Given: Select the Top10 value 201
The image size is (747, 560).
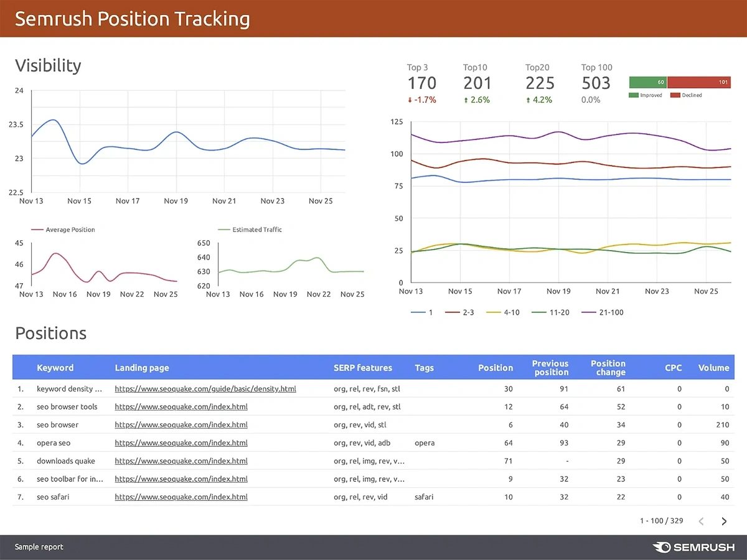Looking at the screenshot, I should [x=477, y=83].
